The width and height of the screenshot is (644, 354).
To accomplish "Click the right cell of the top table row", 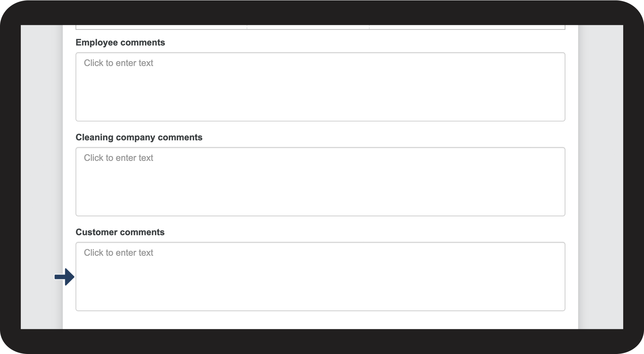I will click(x=467, y=27).
